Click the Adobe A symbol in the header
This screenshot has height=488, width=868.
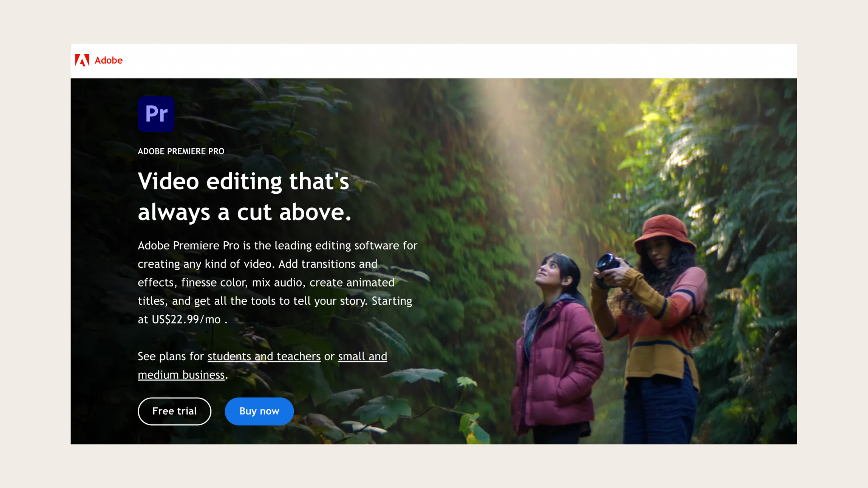click(82, 60)
